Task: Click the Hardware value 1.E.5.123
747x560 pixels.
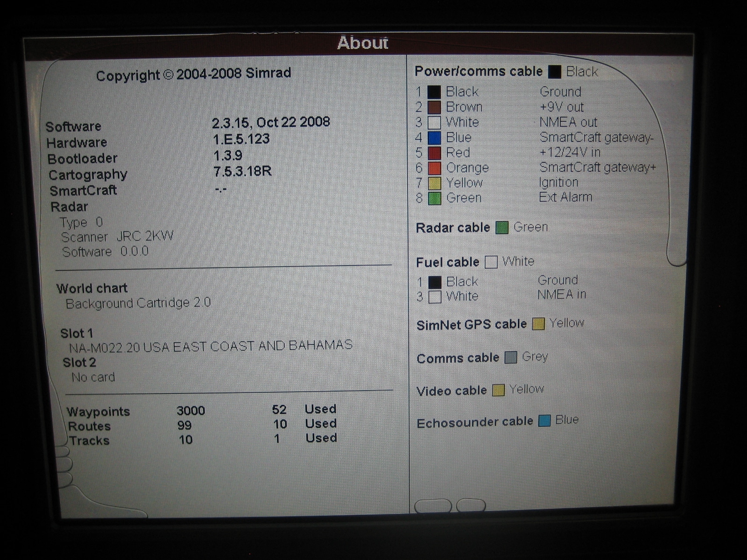Action: 241,139
